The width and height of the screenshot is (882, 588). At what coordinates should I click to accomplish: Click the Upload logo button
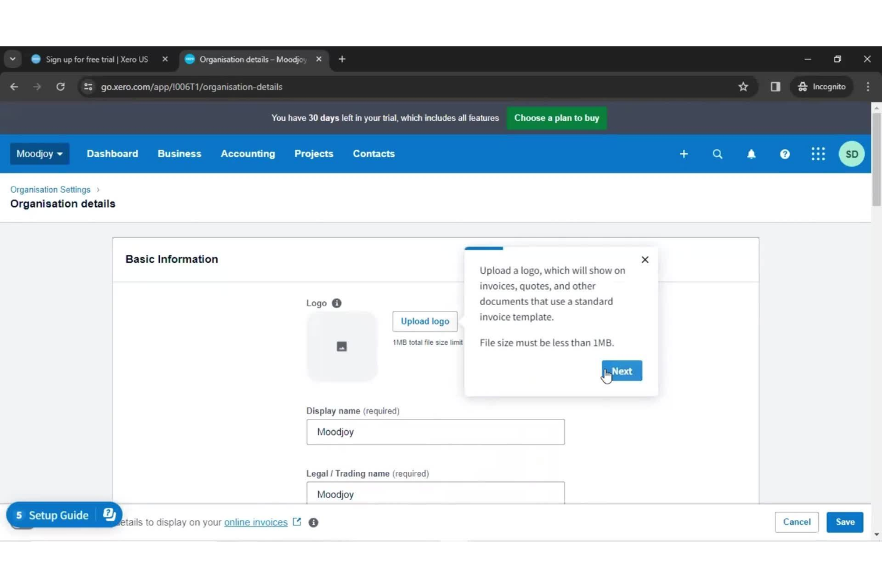(x=425, y=321)
